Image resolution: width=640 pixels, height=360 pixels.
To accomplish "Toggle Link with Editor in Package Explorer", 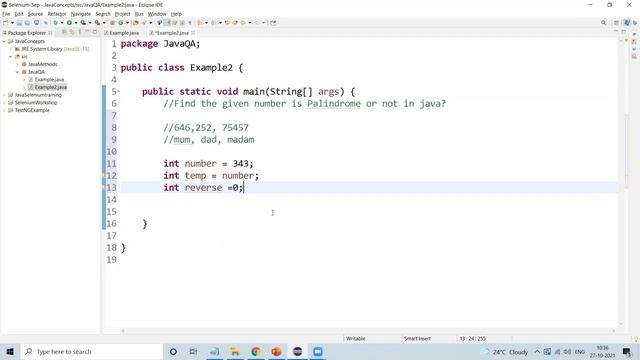I will pos(72,32).
